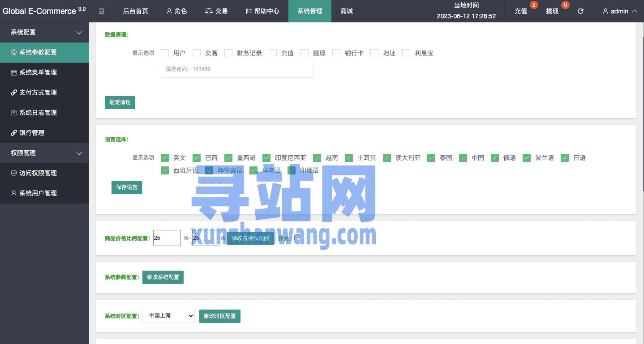Open the admin account dropdown menu
The height and width of the screenshot is (344, 644).
tap(620, 11)
